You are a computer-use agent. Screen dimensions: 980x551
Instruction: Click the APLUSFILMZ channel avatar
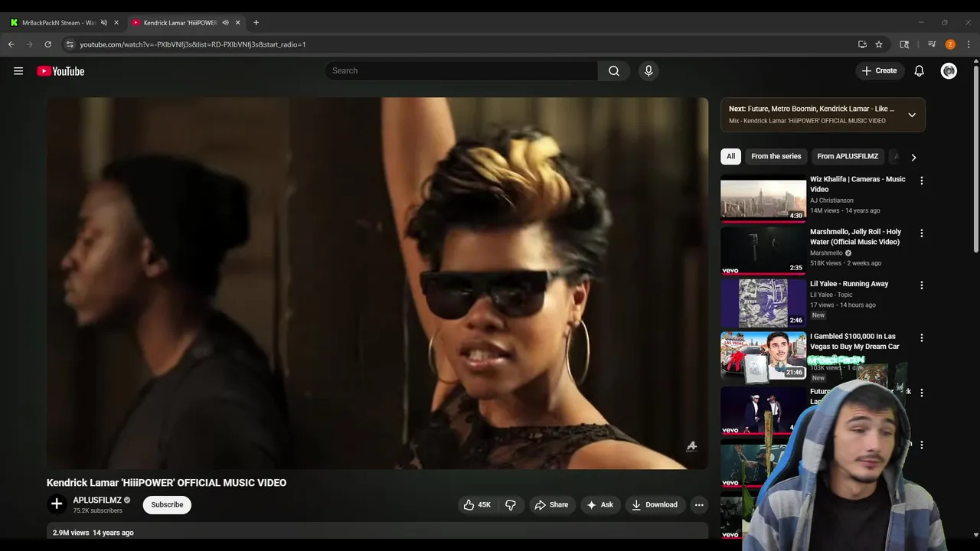click(57, 504)
